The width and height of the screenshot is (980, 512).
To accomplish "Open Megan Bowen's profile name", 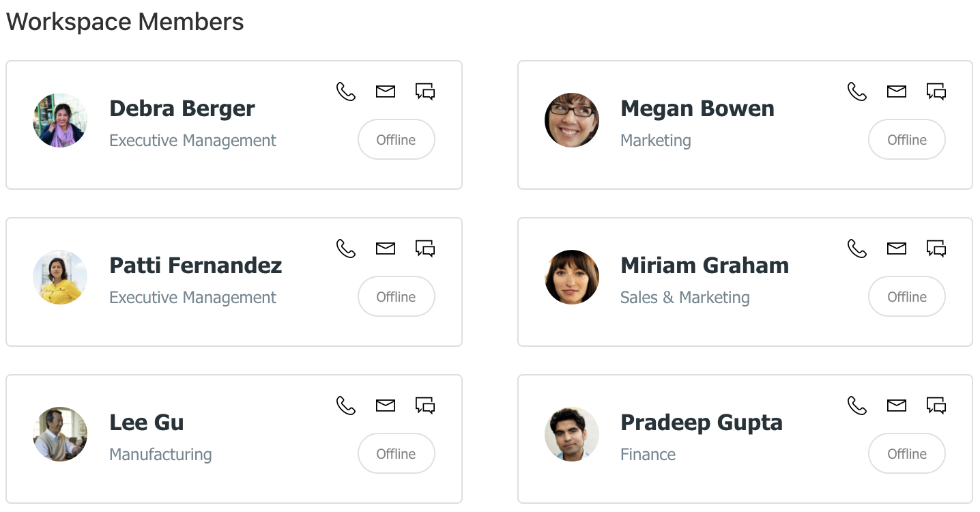I will point(697,109).
